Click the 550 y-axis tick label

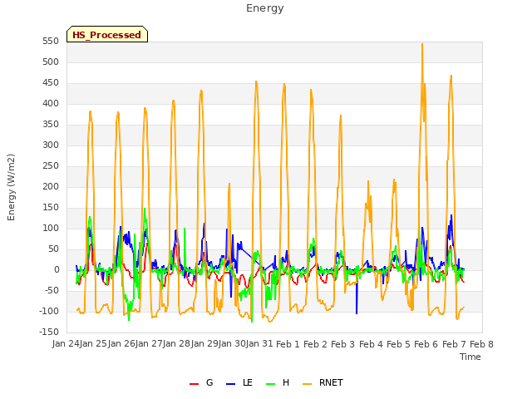pyautogui.click(x=51, y=41)
